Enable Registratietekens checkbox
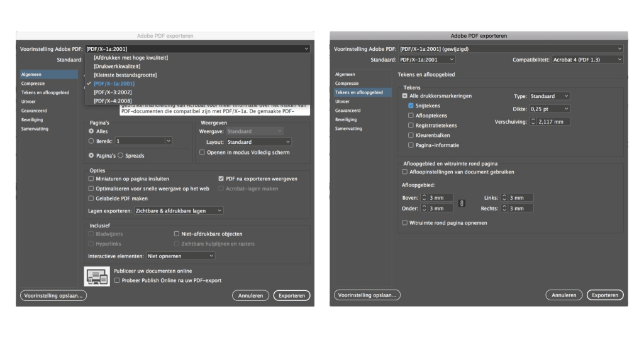644x338 pixels. click(x=411, y=126)
